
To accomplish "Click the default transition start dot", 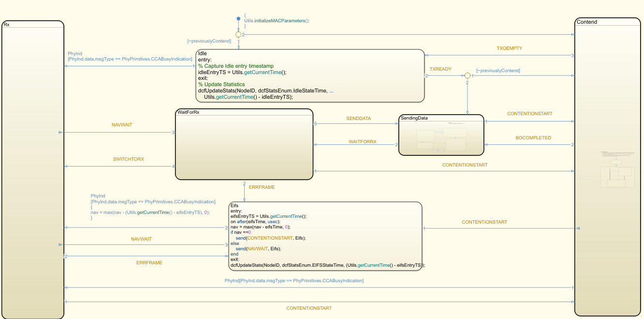I will (238, 18).
